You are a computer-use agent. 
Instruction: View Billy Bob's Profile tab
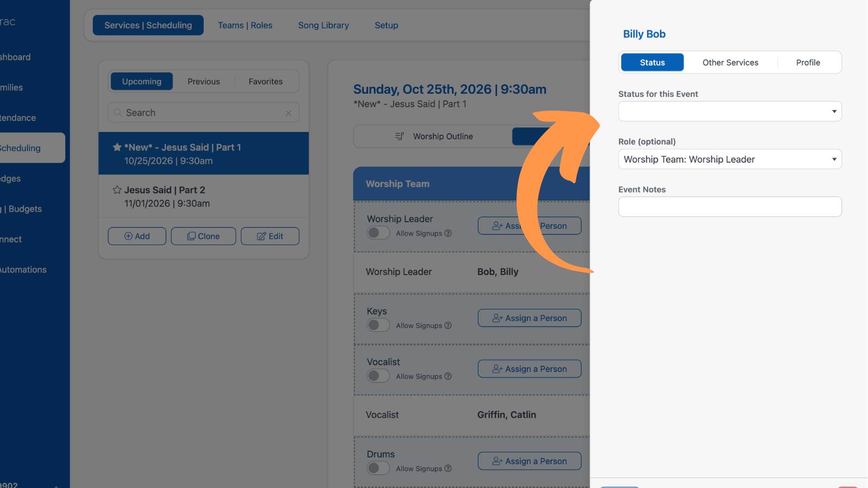[x=808, y=62]
